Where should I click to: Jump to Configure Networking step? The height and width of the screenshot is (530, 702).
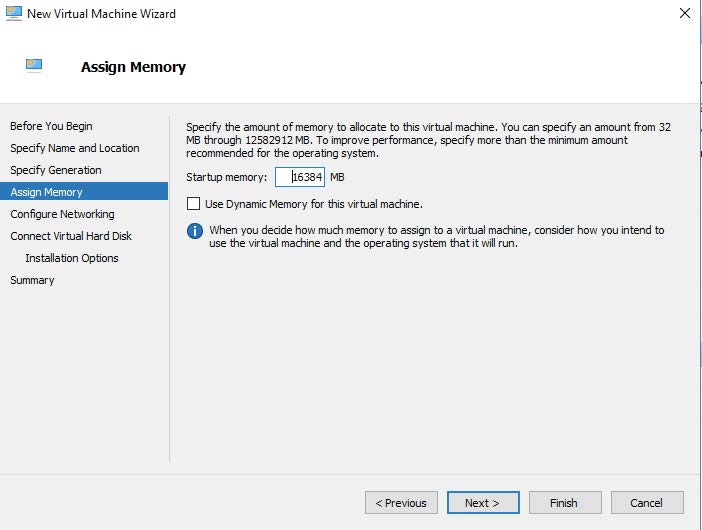tap(62, 214)
